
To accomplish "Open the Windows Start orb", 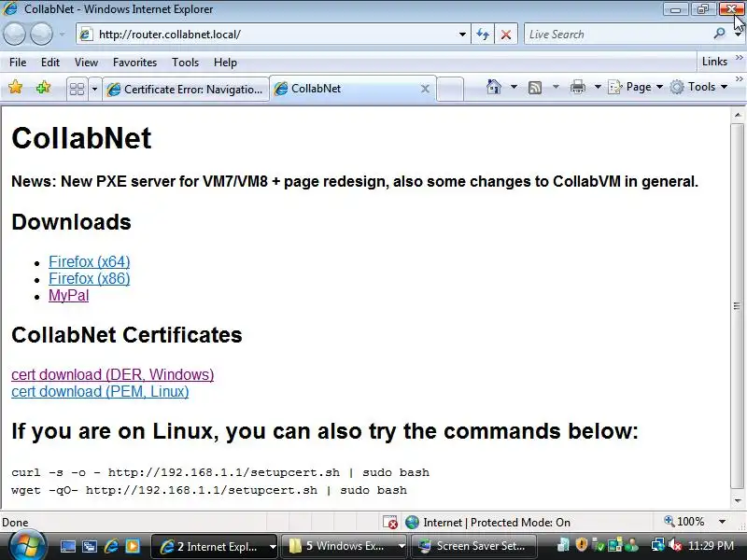I will (x=27, y=546).
